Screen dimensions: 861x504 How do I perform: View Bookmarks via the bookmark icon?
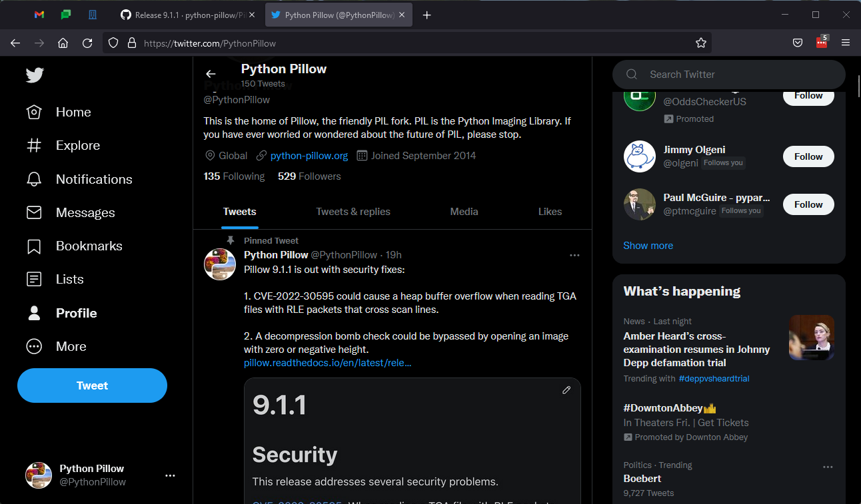click(34, 246)
